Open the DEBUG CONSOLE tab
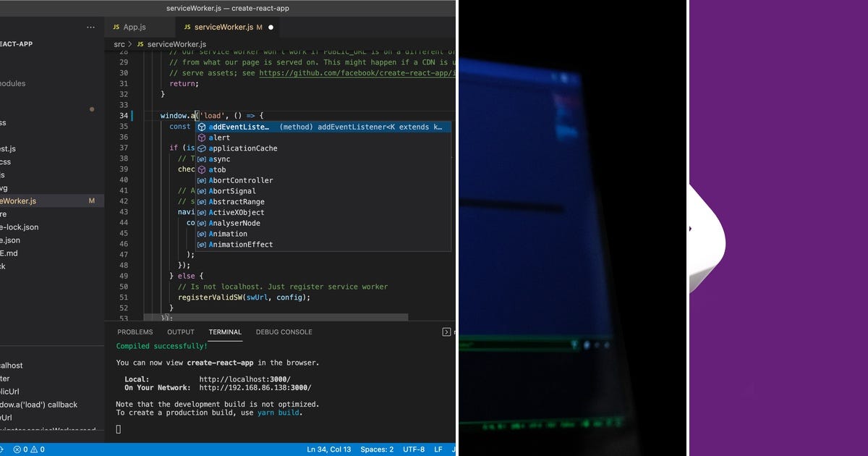Viewport: 868px width, 456px height. (x=284, y=332)
